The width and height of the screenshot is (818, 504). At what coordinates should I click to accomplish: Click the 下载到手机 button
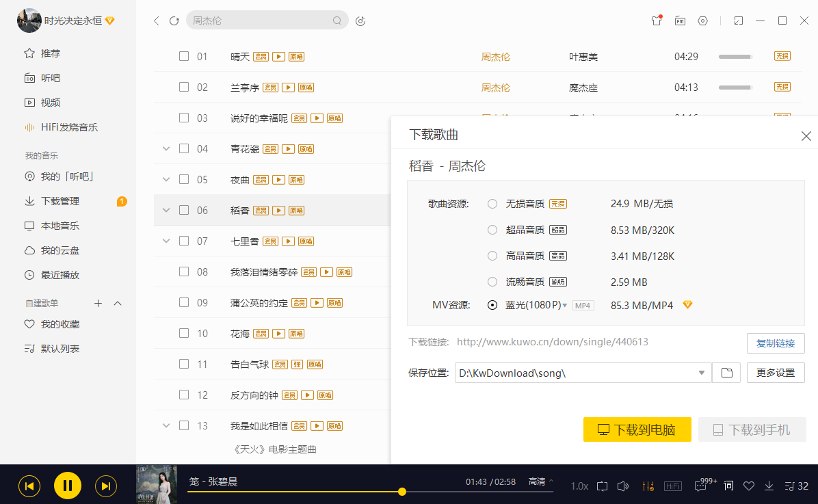752,429
